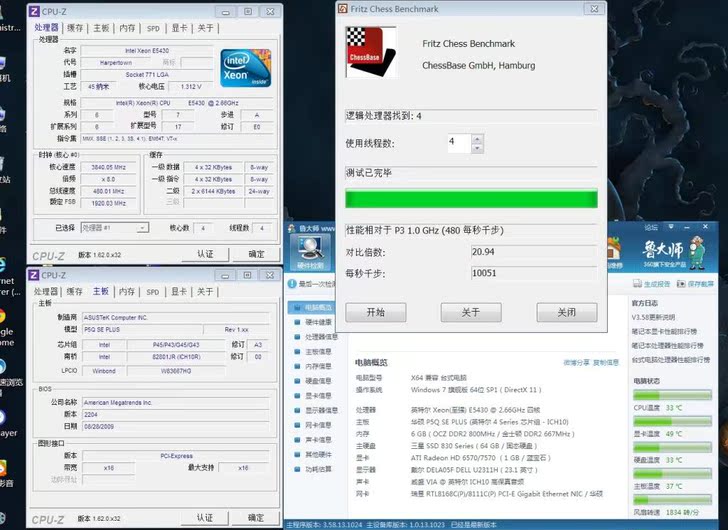The image size is (728, 530).
Task: Click the 模型 field P5Q SE PLUS
Action: point(142,330)
